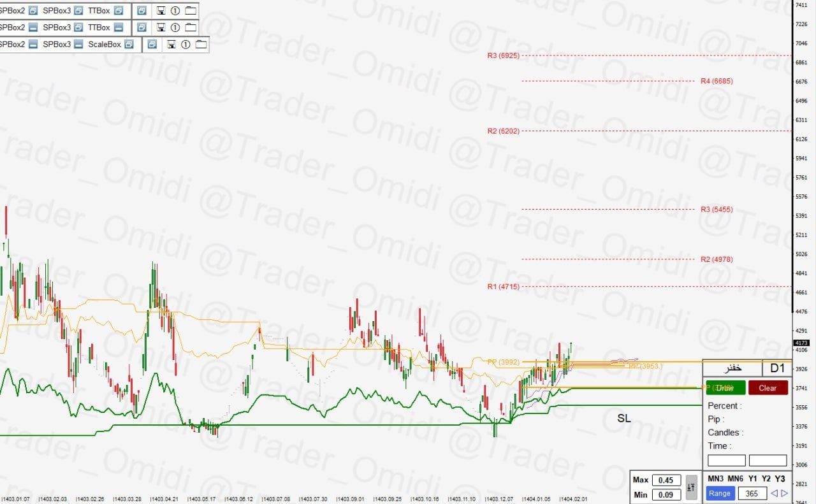Toggle the TTBox window button in the first row
The height and width of the screenshot is (504, 816).
pyautogui.click(x=118, y=11)
